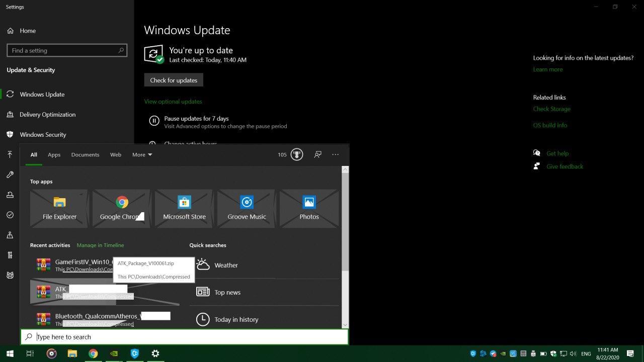Switch to All search tab
644x362 pixels.
34,154
